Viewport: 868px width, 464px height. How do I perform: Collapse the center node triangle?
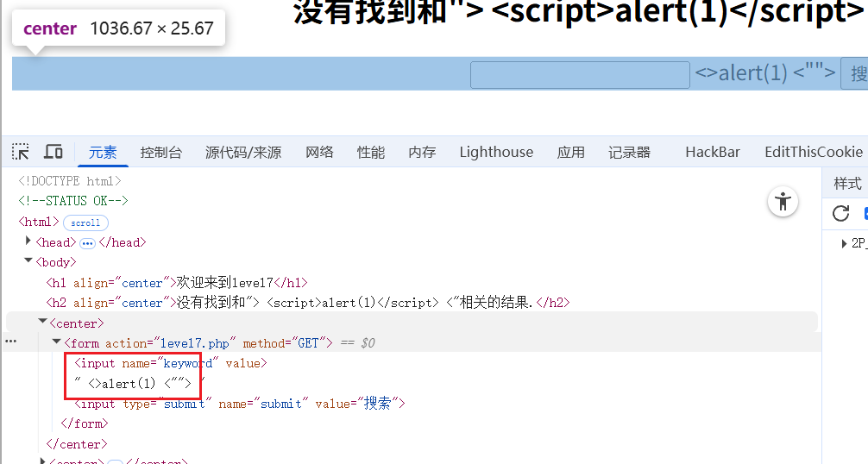tap(42, 322)
